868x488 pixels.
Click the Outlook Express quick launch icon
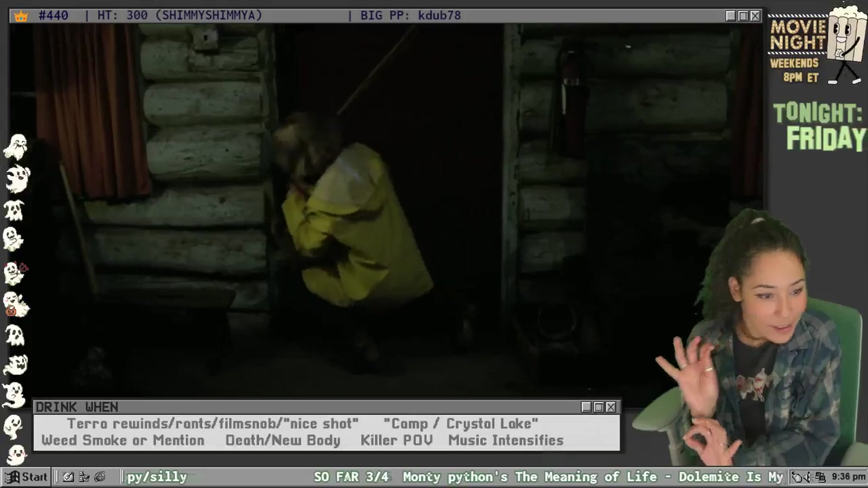click(x=84, y=477)
